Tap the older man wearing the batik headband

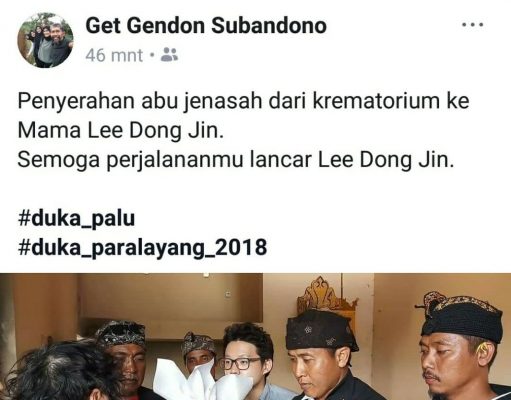click(123, 357)
